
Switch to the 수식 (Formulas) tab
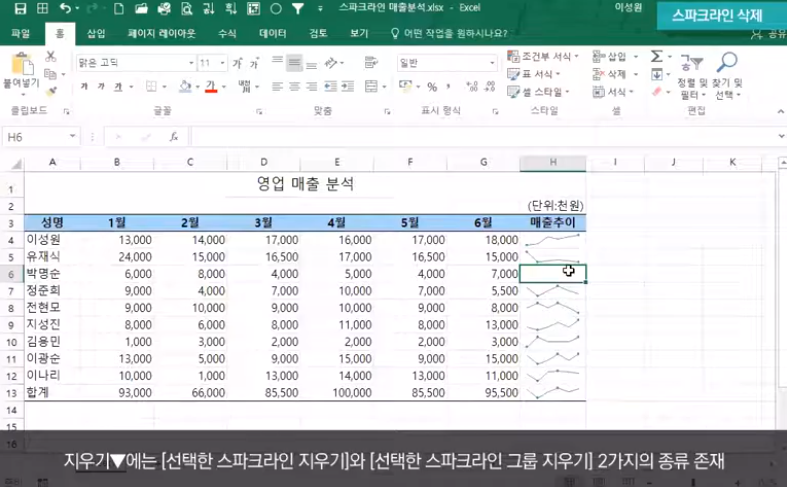(227, 34)
